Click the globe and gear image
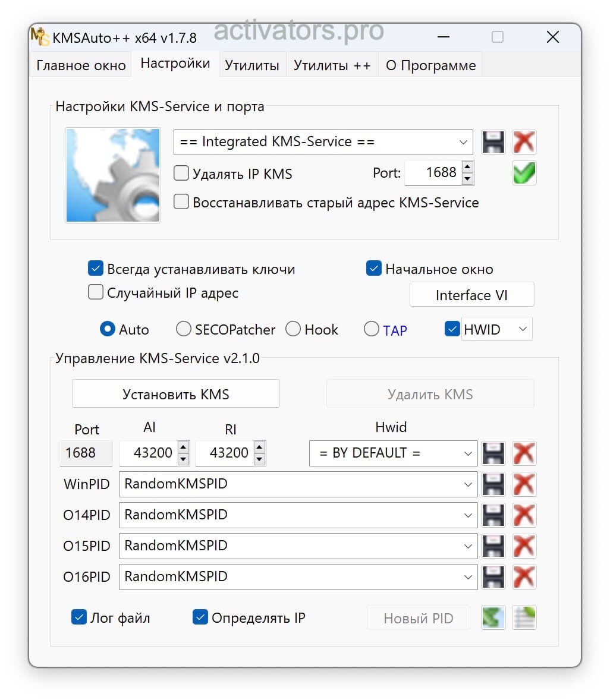This screenshot has width=610, height=700. [112, 175]
